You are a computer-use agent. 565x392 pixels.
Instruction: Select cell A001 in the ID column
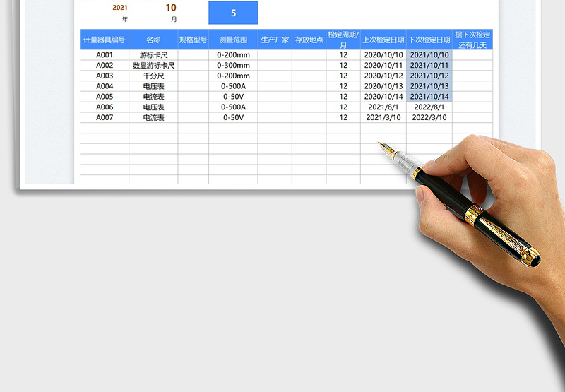point(104,55)
